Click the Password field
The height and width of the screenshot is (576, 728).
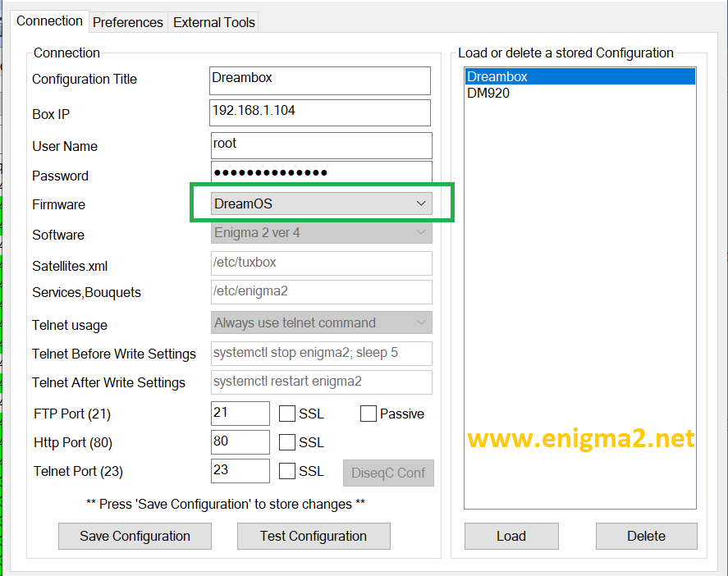tap(321, 172)
